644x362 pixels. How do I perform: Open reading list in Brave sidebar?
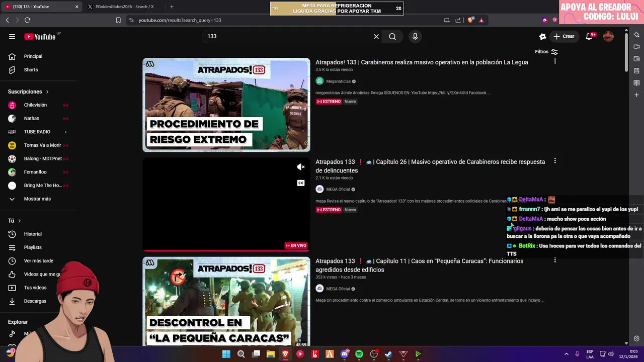(x=636, y=83)
